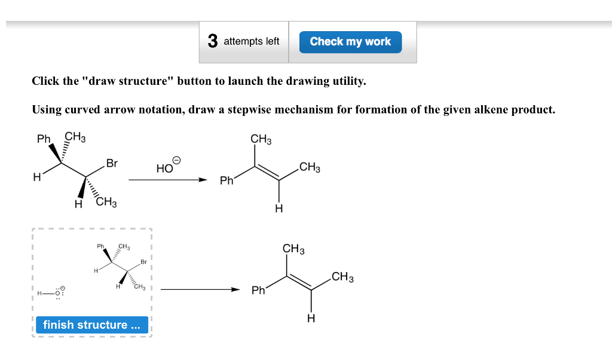
Task: Click the Ph label in the draft structure
Action: pyautogui.click(x=100, y=246)
